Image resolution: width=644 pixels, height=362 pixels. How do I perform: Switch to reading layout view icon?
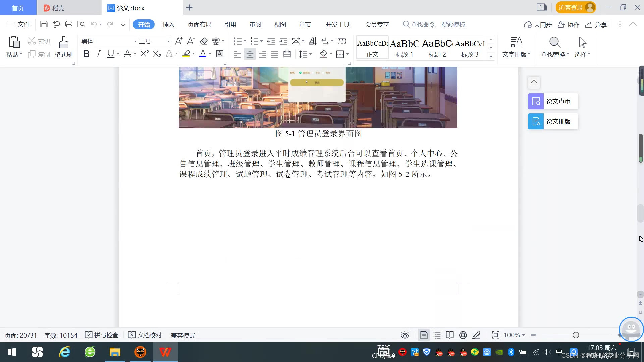pos(450,335)
